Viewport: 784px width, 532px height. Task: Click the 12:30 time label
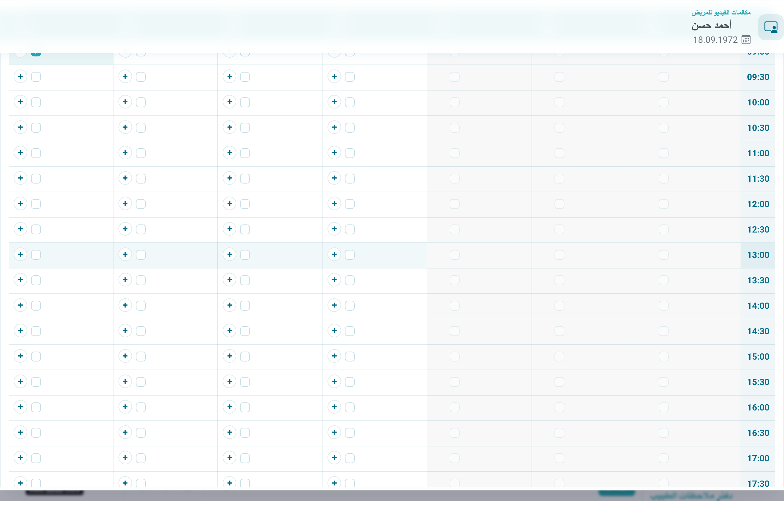click(x=758, y=230)
